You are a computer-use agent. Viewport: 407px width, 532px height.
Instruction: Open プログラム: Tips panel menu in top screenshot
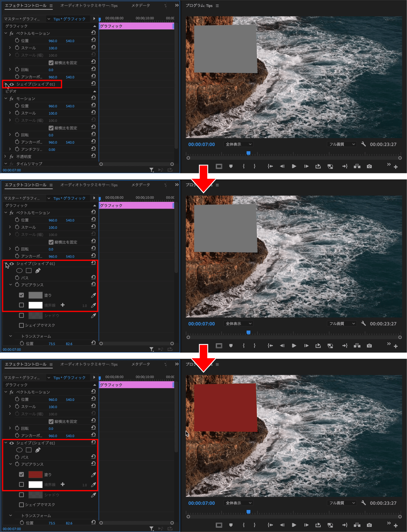click(x=217, y=6)
